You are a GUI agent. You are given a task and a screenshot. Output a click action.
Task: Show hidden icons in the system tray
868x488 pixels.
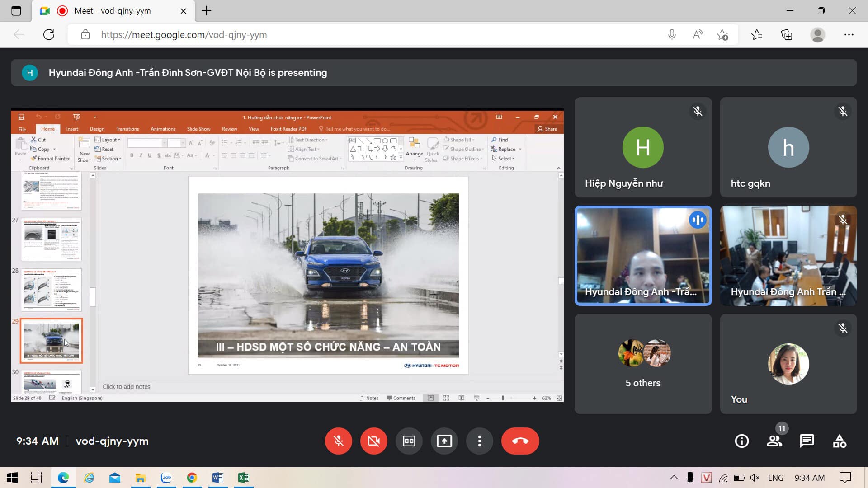(674, 478)
